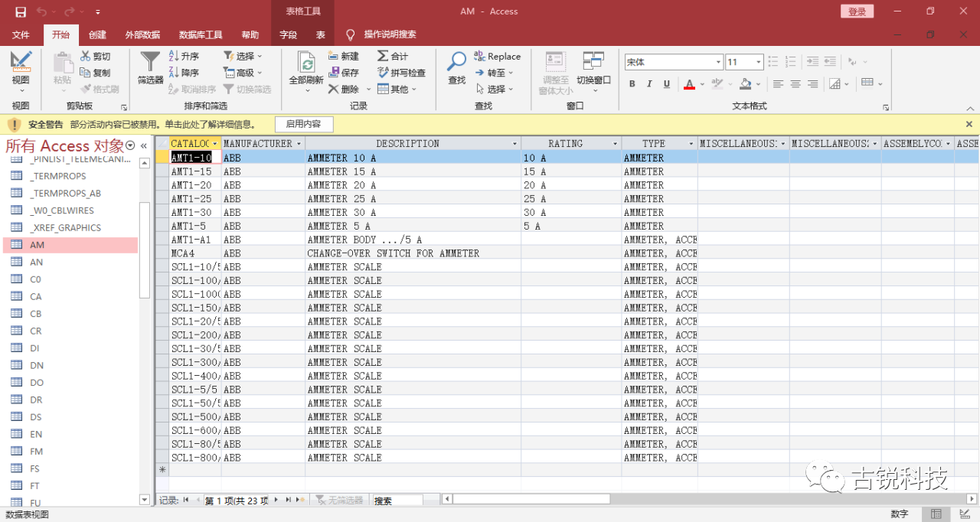
Task: Sort descending with 降序
Action: click(x=184, y=73)
